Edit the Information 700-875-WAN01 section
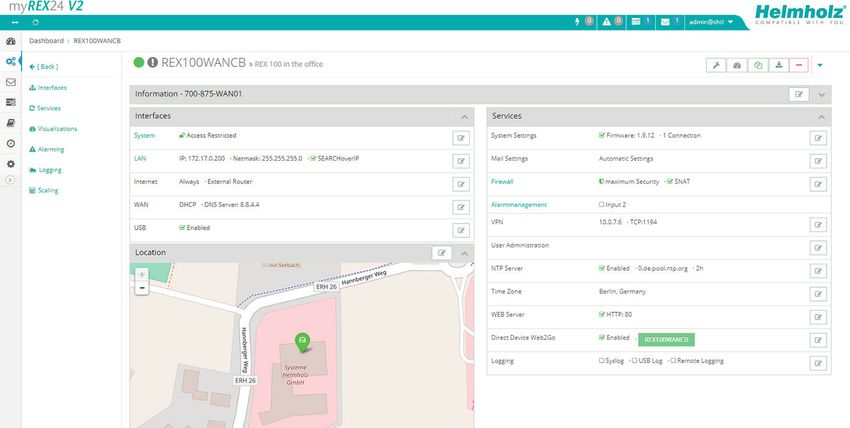This screenshot has height=428, width=850. click(x=799, y=94)
